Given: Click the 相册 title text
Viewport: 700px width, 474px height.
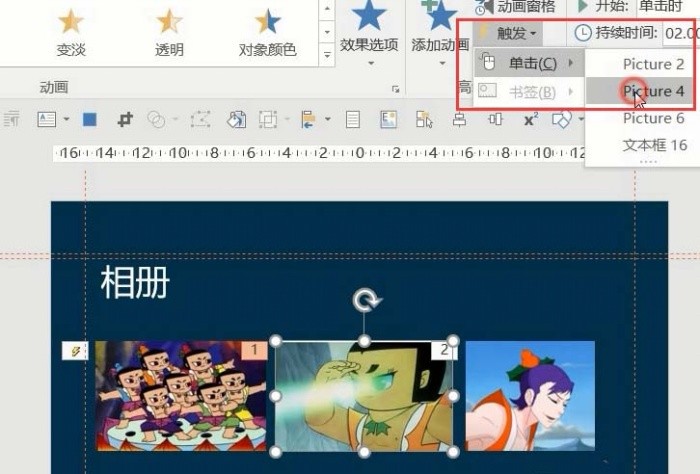Looking at the screenshot, I should tap(135, 282).
